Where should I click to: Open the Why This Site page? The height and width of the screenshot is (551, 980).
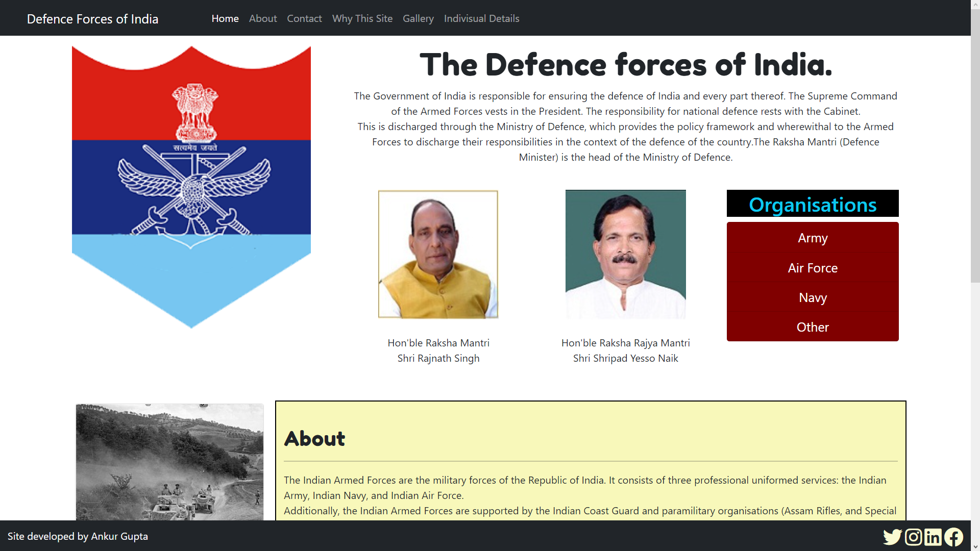point(362,18)
